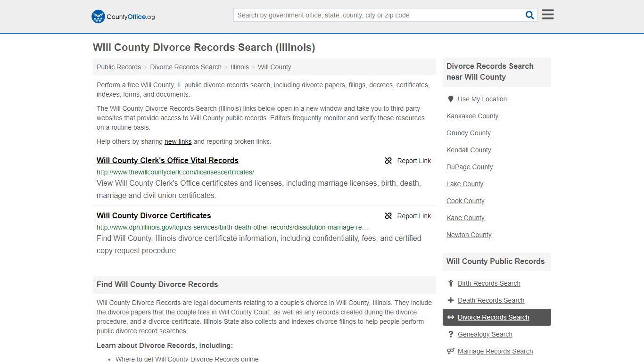644x362 pixels.
Task: Click Divorce Records Search near Will County heading
Action: point(490,72)
